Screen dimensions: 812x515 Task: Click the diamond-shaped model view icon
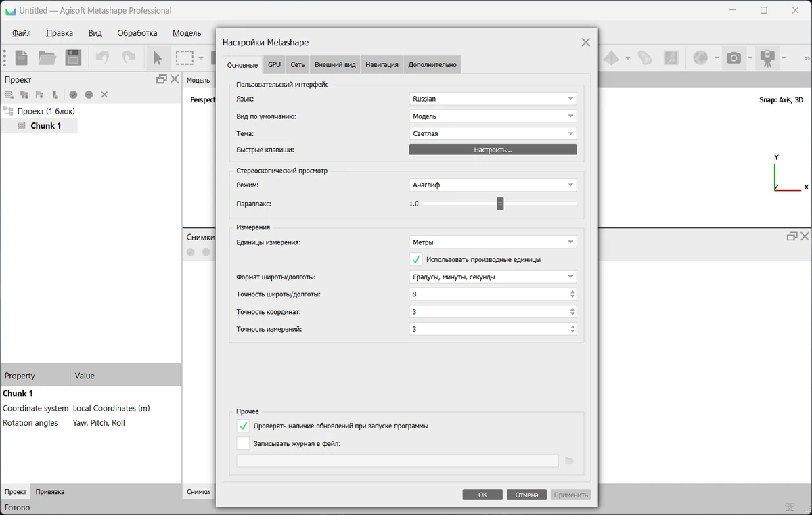611,58
